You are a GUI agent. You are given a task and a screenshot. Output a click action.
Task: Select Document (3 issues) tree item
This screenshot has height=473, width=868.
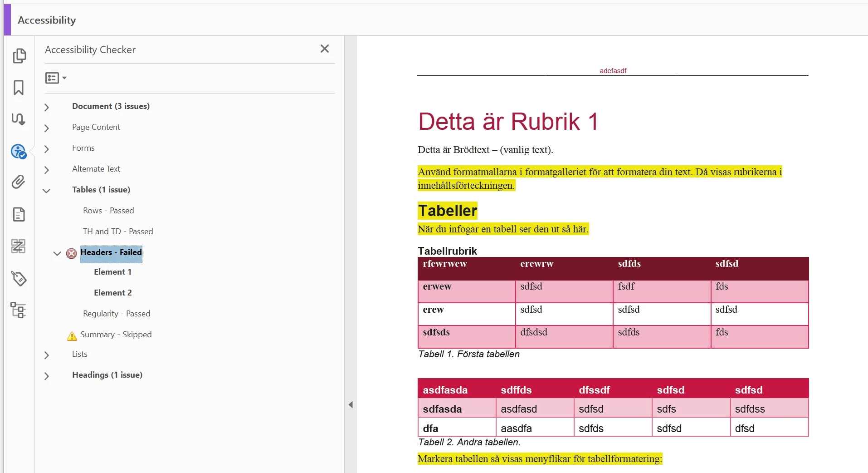(111, 106)
